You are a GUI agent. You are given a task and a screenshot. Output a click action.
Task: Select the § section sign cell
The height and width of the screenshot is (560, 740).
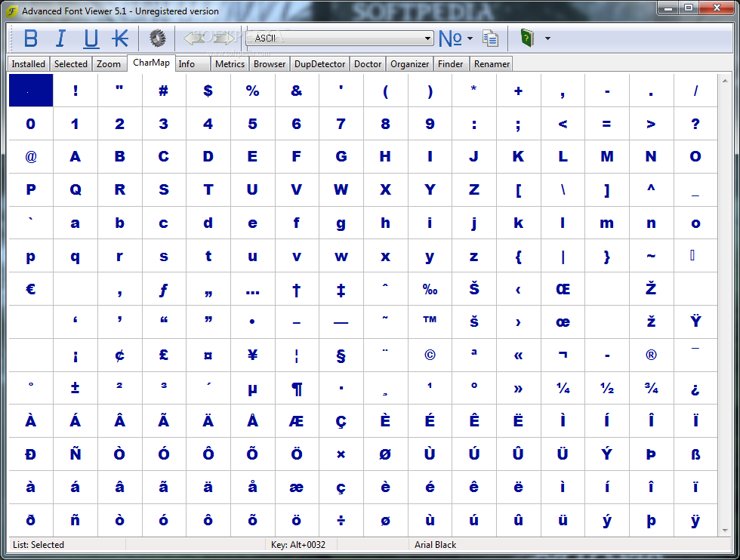[x=341, y=355]
